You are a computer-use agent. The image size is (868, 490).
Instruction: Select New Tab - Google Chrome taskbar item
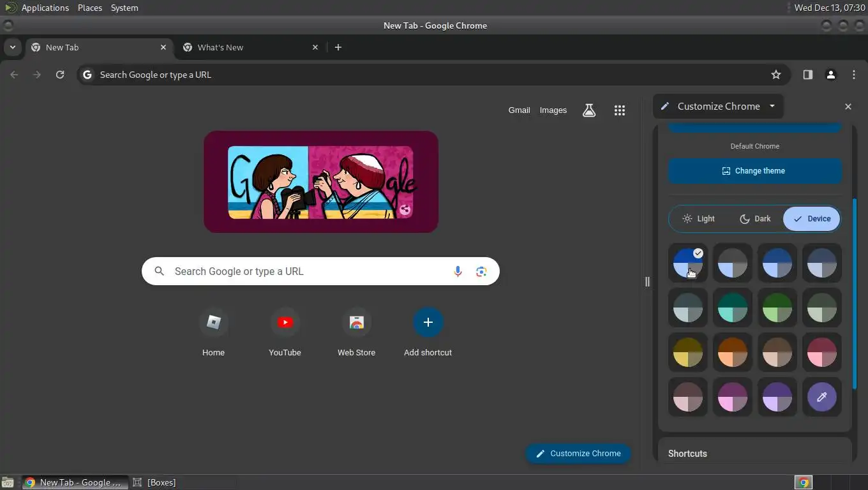coord(75,482)
